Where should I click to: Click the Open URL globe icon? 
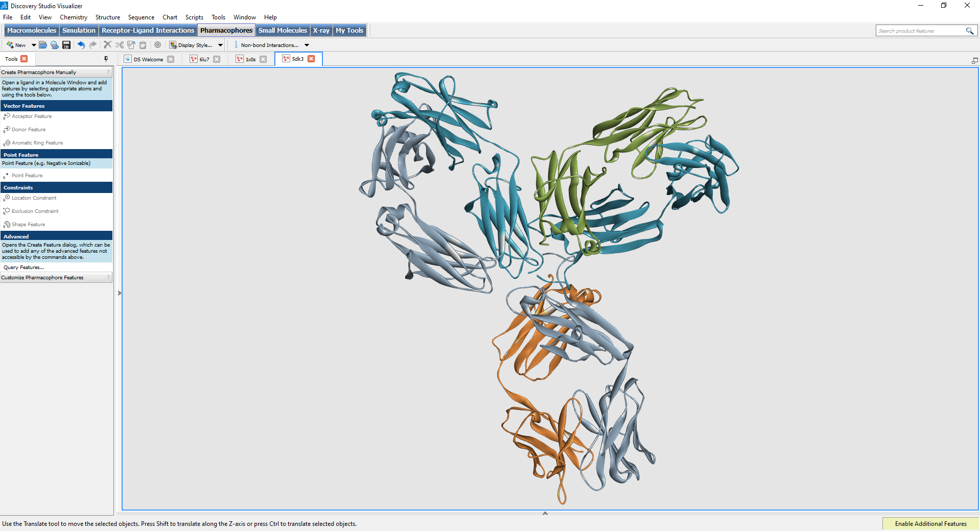coord(55,45)
